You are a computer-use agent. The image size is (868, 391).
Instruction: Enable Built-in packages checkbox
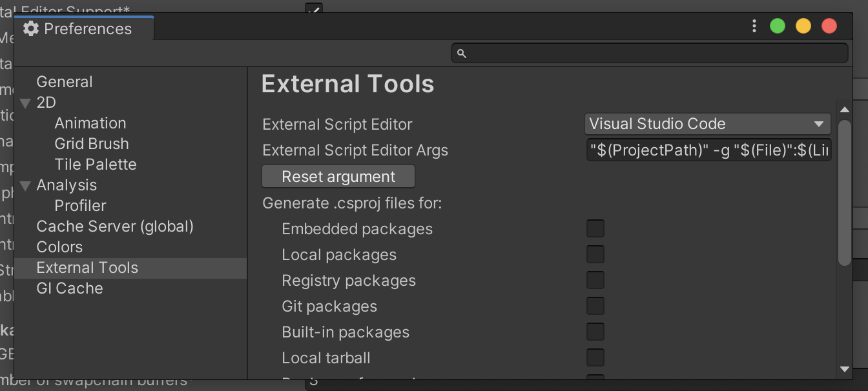pyautogui.click(x=595, y=332)
